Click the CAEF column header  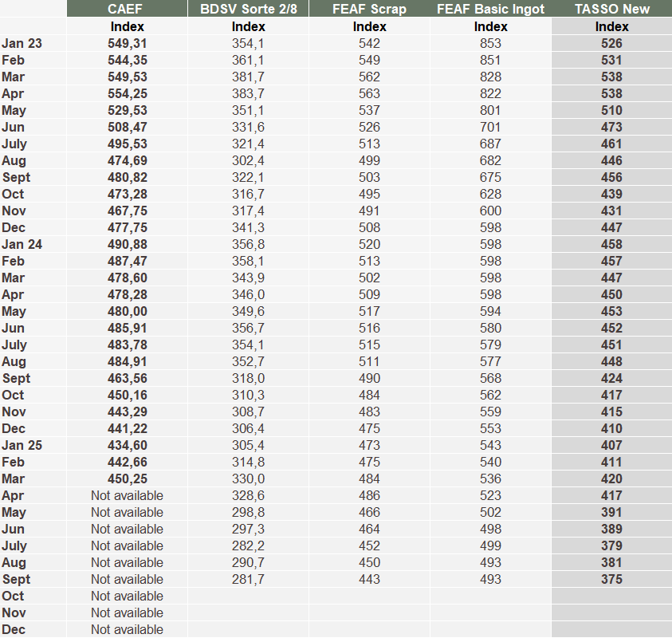(x=127, y=9)
